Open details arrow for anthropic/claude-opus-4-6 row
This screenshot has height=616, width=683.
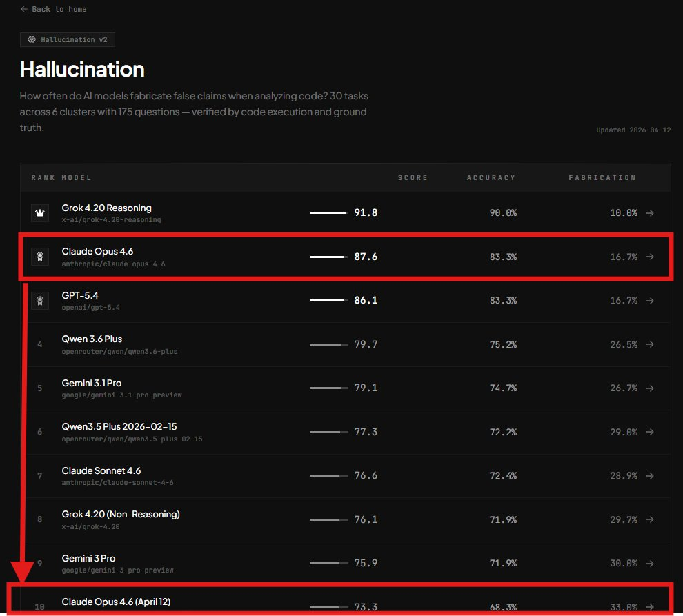pyautogui.click(x=650, y=257)
